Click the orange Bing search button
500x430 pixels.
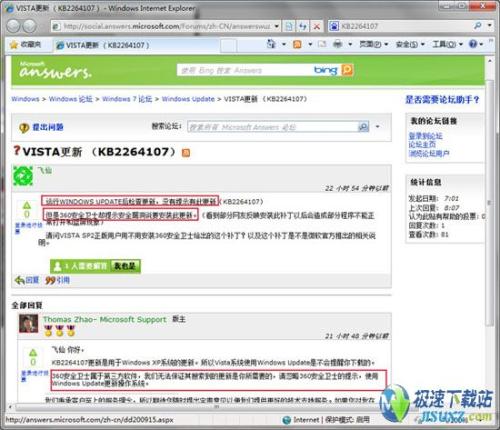click(x=347, y=70)
